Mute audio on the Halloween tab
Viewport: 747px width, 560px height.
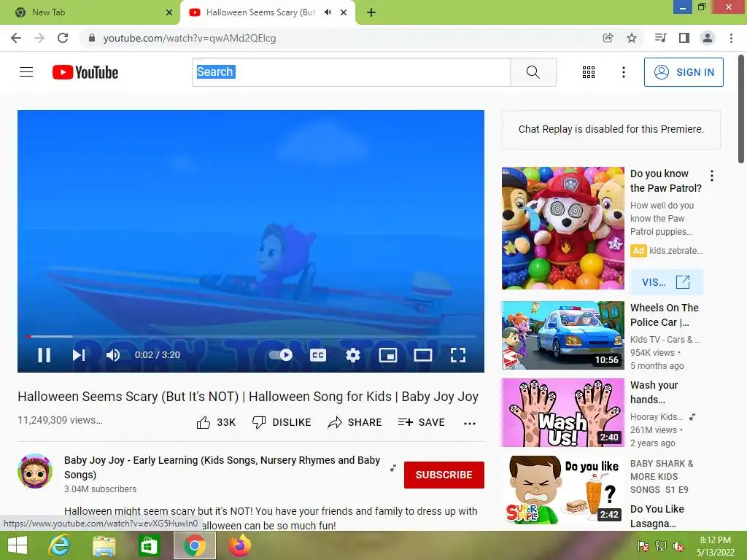(328, 12)
